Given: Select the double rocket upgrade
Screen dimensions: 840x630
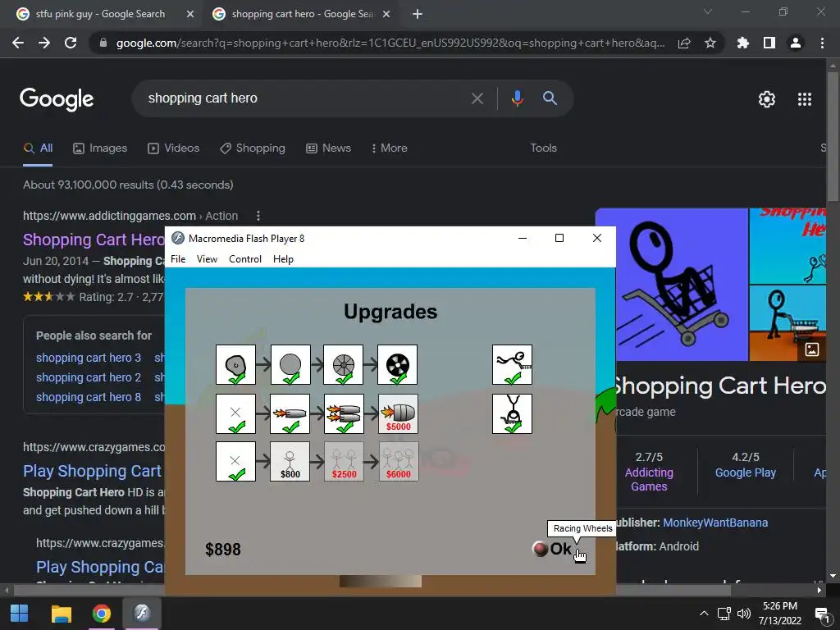Looking at the screenshot, I should point(344,413).
